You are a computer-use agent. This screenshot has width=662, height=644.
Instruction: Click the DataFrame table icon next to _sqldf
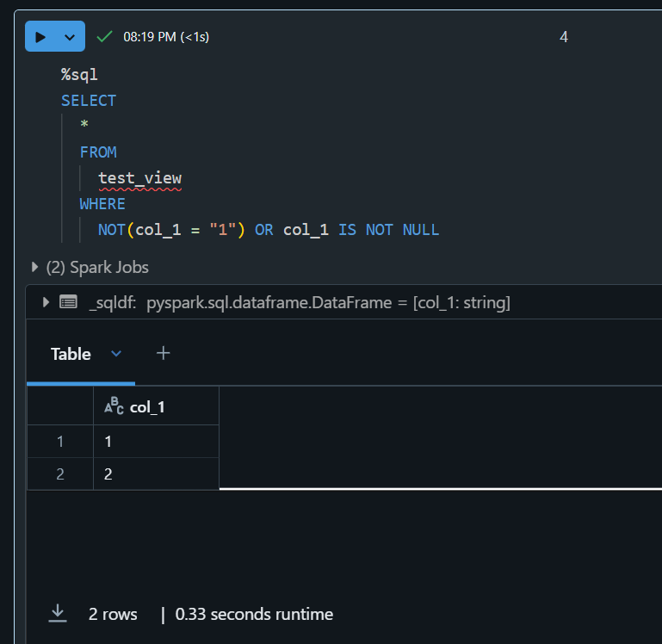point(68,302)
